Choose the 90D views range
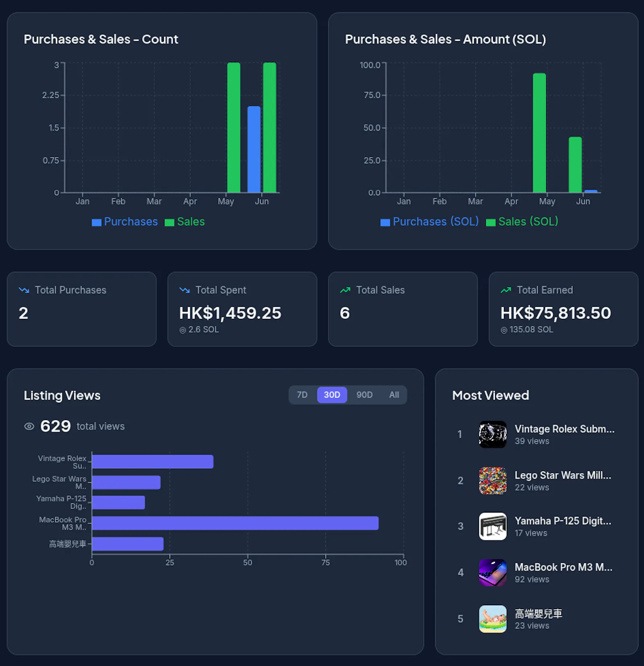Screen dimensions: 644x666 [x=364, y=395]
